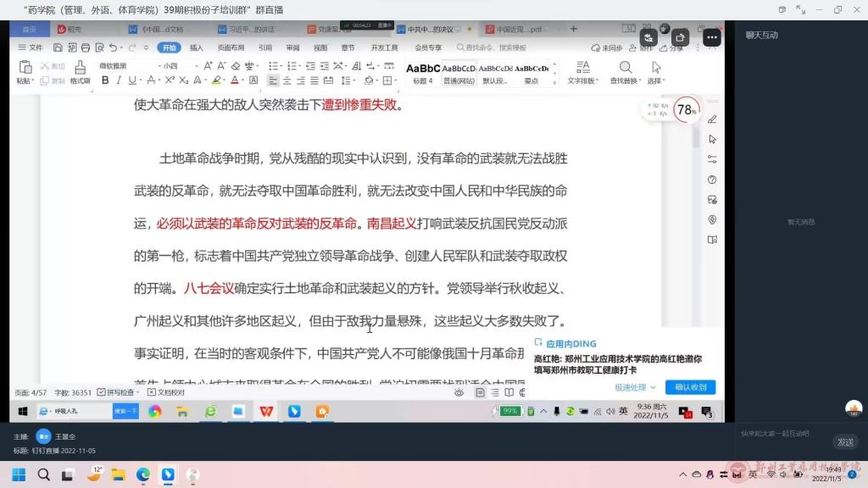Click the 确认收到 confirm button
Viewport: 868px width, 488px height.
point(690,387)
